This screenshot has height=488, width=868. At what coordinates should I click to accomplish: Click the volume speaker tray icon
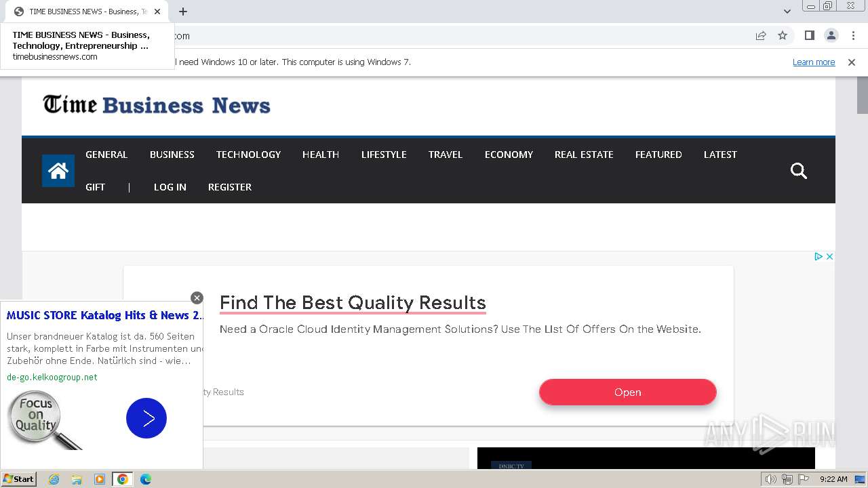pyautogui.click(x=771, y=479)
